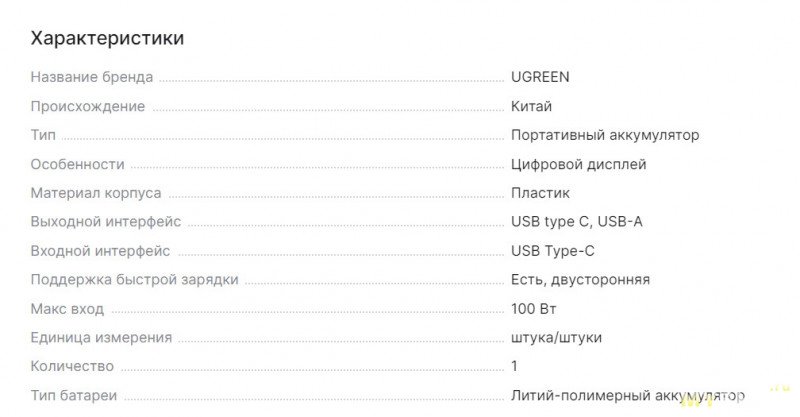Select the Пластик material value
This screenshot has width=800, height=417.
click(540, 193)
